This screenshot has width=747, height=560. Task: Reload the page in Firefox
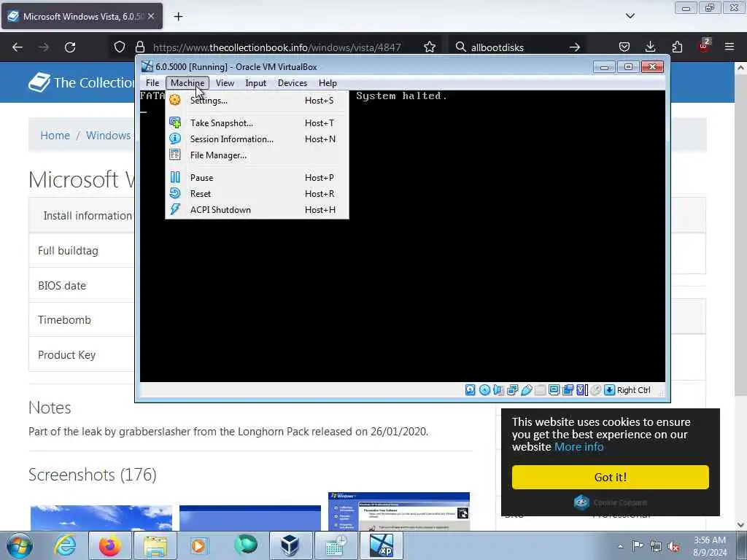(x=70, y=47)
